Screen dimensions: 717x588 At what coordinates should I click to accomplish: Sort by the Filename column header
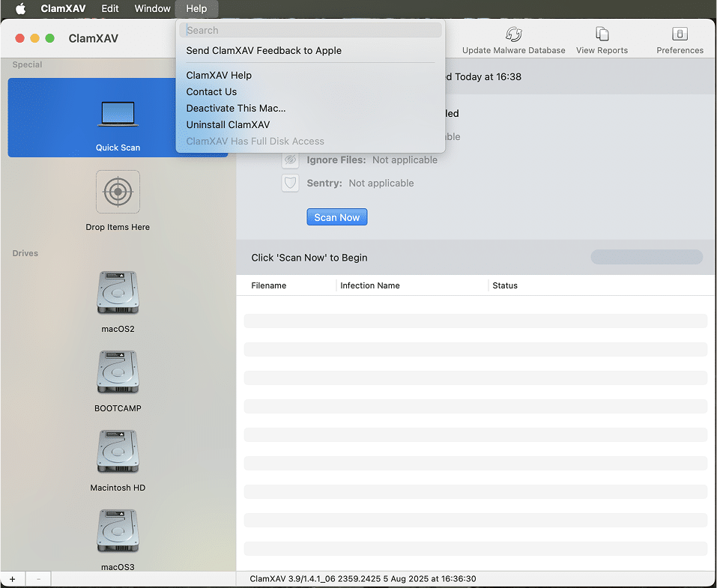pyautogui.click(x=269, y=286)
